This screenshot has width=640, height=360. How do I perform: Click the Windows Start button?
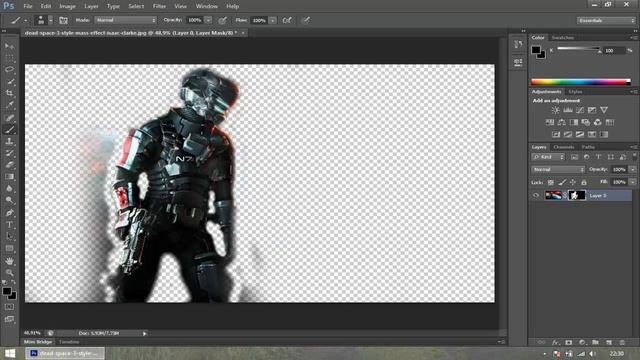10,353
